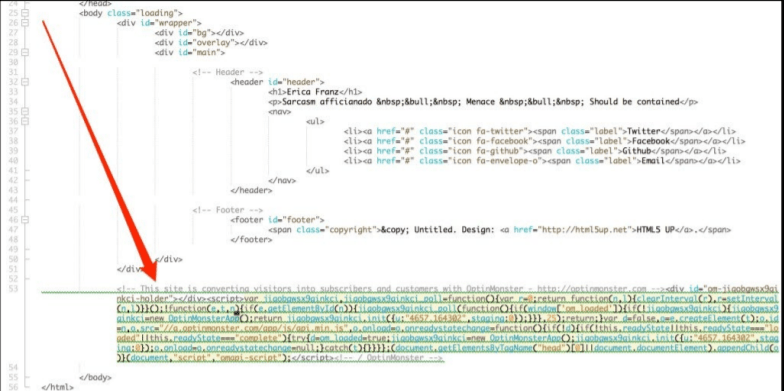Click the closing html tag on line 56
This screenshot has width=784, height=391.
click(58, 386)
